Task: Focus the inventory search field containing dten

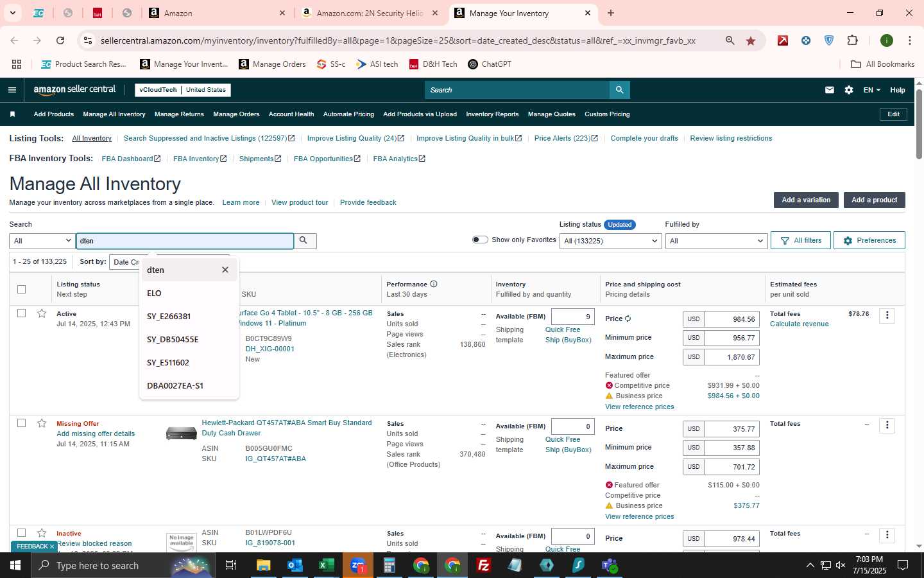Action: pos(185,241)
